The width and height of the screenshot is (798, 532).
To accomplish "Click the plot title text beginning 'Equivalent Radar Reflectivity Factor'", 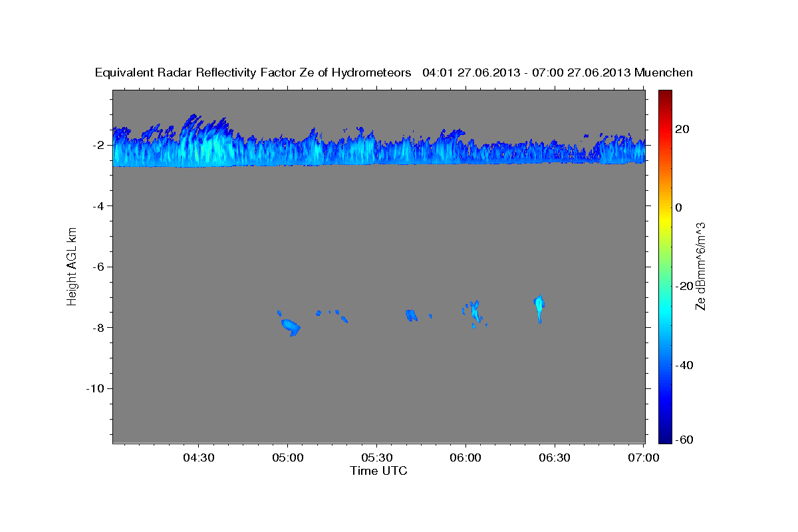I will pos(394,72).
